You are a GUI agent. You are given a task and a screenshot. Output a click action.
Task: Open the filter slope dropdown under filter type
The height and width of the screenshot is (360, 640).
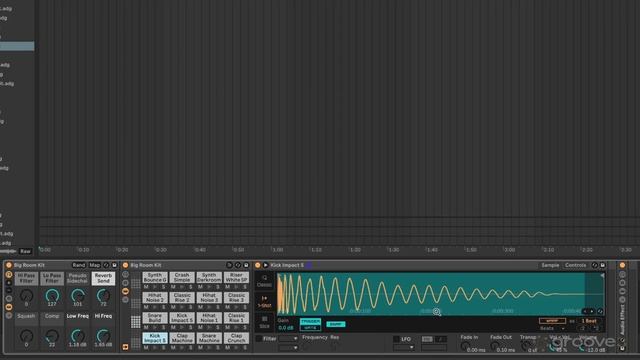[288, 347]
